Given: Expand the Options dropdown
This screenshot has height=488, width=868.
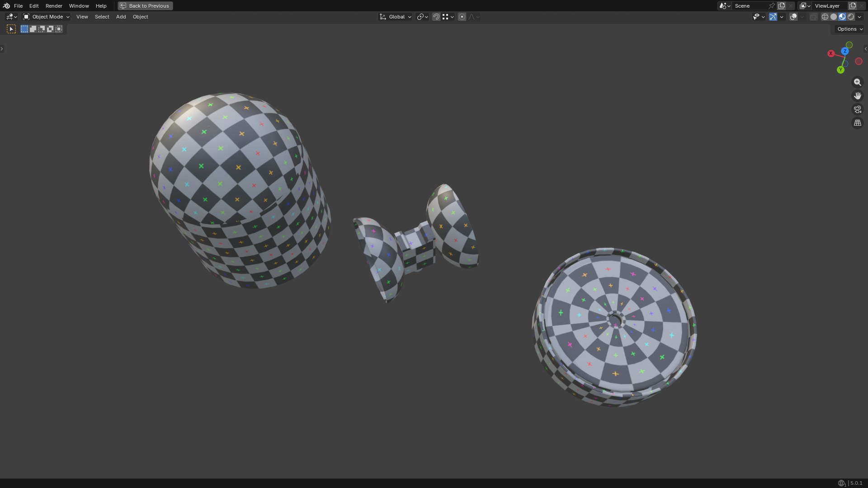Looking at the screenshot, I should point(850,29).
